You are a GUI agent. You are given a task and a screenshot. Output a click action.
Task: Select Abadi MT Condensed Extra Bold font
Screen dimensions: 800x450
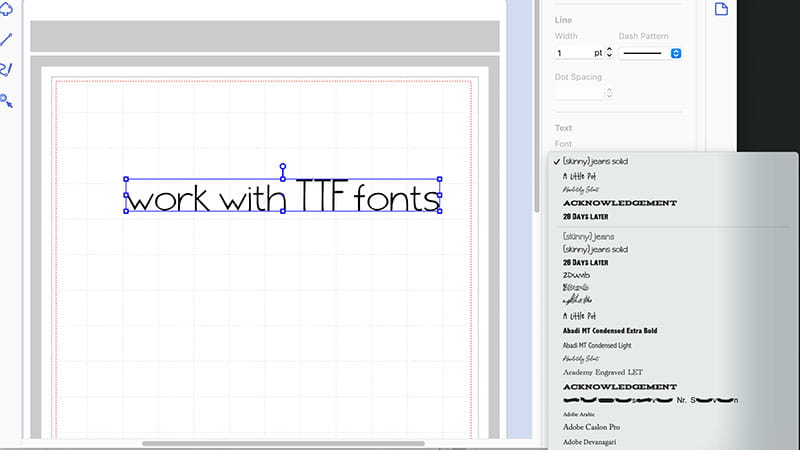609,330
